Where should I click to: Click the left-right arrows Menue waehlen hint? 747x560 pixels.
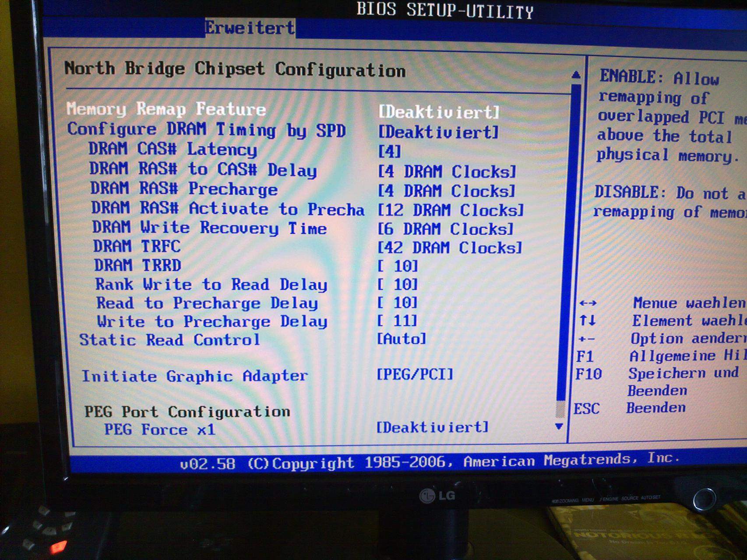pyautogui.click(x=662, y=303)
